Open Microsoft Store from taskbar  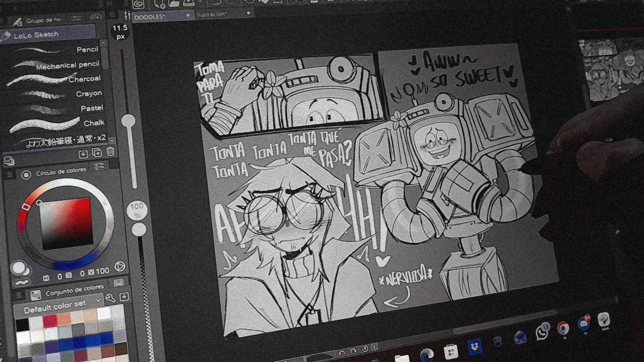click(x=451, y=352)
